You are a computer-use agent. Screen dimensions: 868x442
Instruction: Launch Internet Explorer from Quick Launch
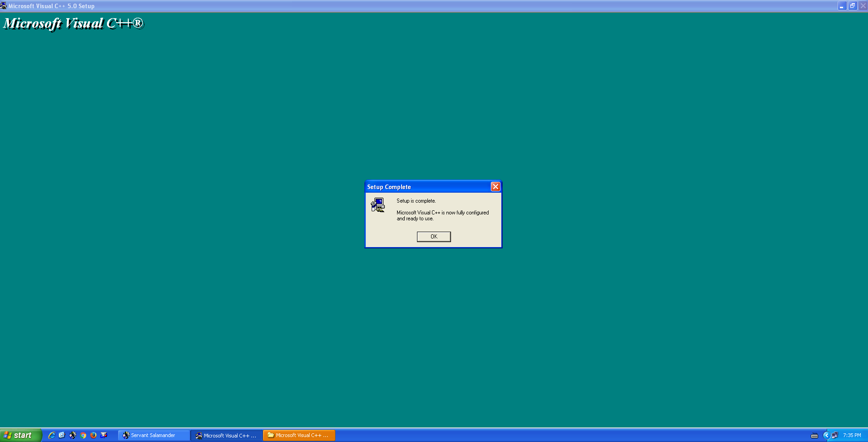pyautogui.click(x=52, y=435)
